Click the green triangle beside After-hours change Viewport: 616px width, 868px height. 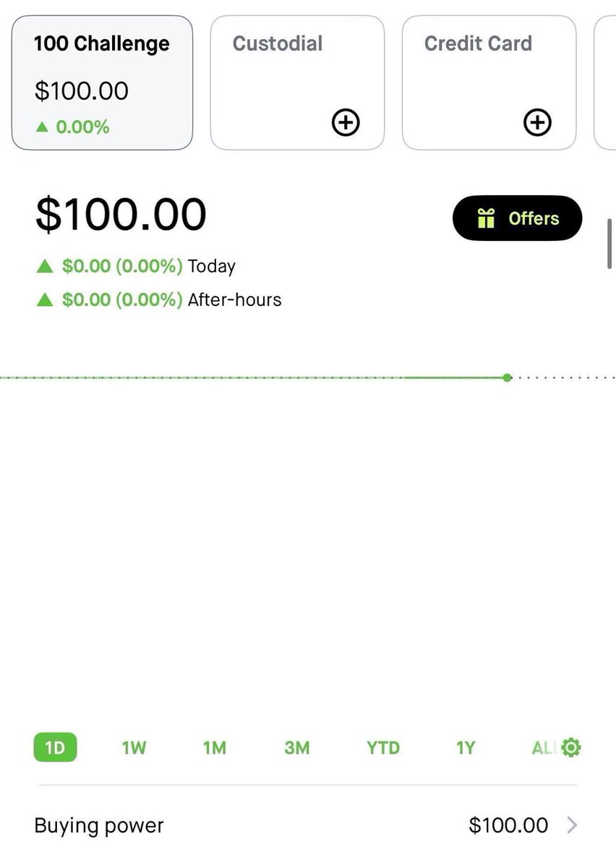tap(45, 299)
